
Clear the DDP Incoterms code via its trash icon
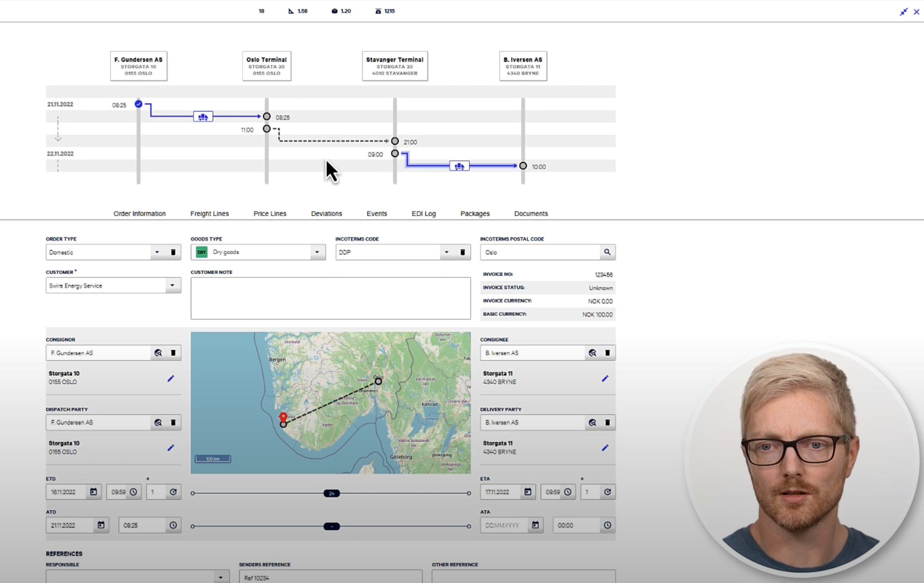coord(462,252)
